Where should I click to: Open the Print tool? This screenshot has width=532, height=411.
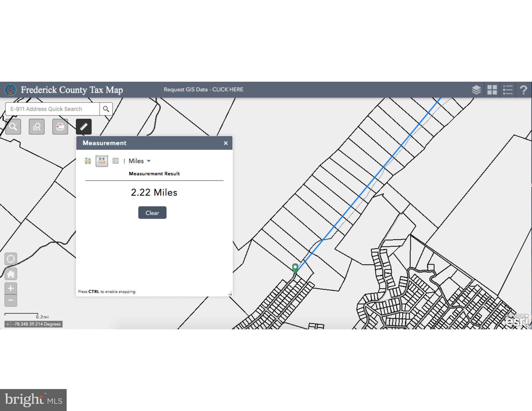click(x=60, y=127)
